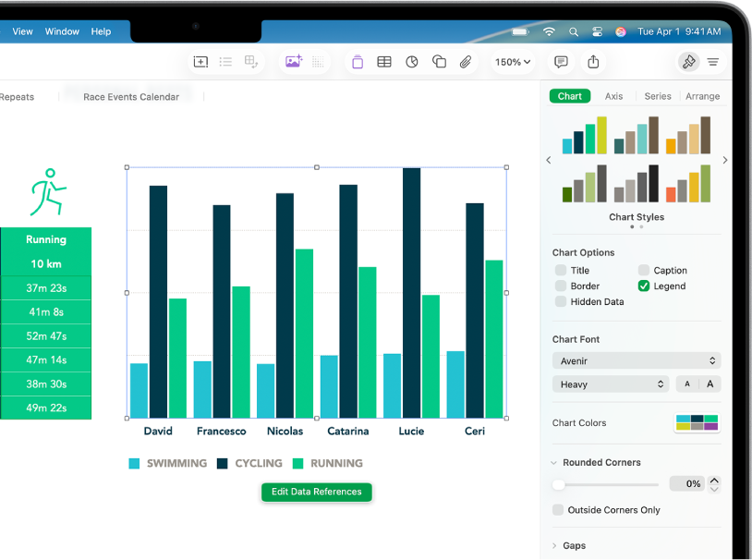752x560 pixels.
Task: Select the Race Events Calendar sheet tab
Action: click(129, 95)
